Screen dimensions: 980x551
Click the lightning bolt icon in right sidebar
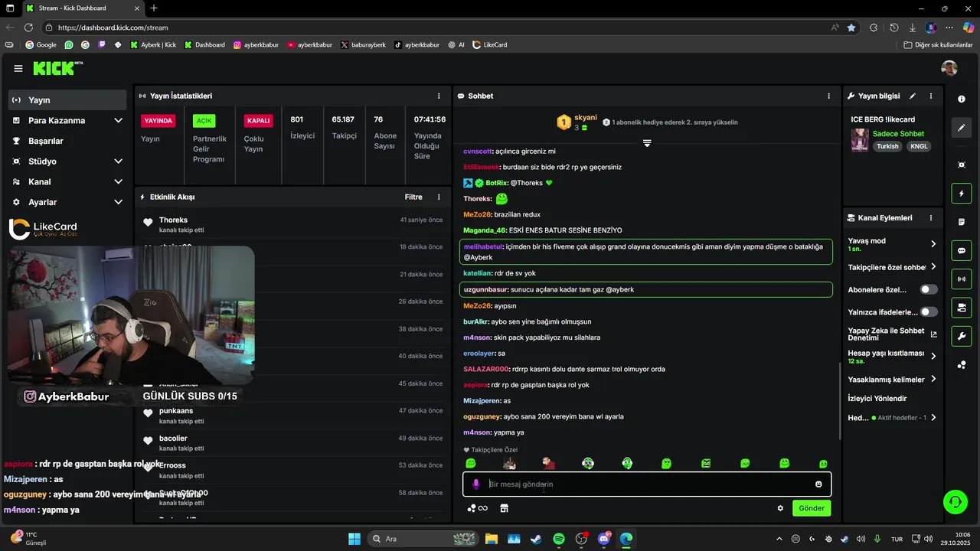(x=962, y=194)
